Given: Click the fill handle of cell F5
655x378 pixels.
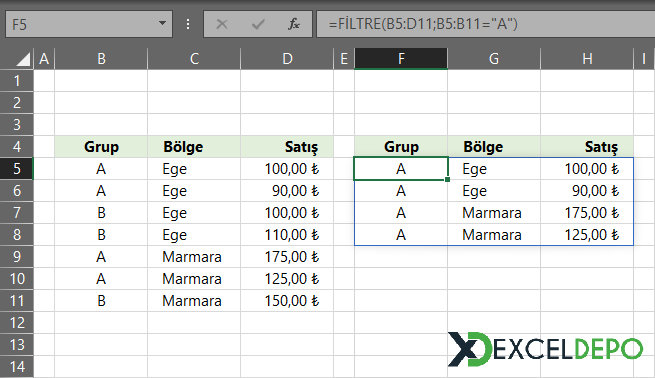Looking at the screenshot, I should point(447,180).
